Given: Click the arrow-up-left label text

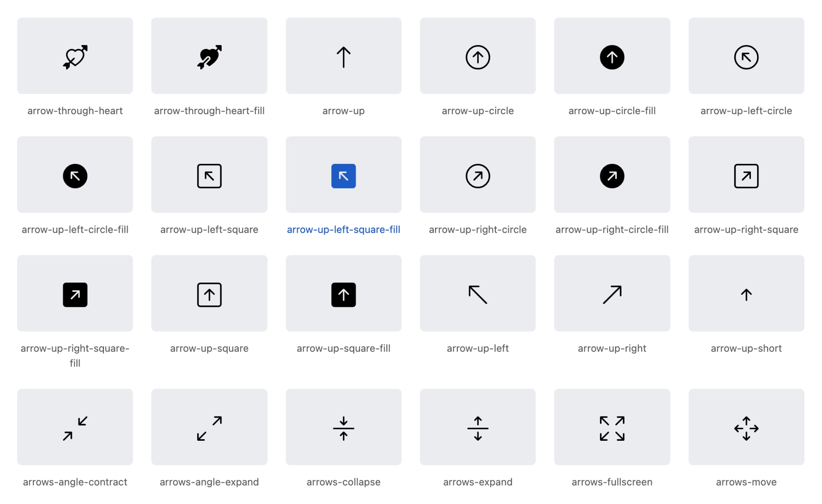Looking at the screenshot, I should 478,348.
